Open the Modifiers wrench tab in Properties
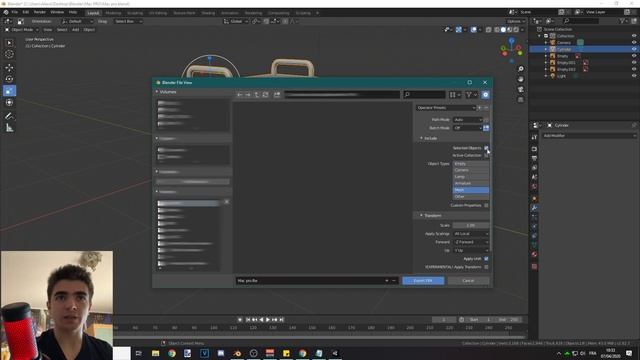The height and width of the screenshot is (360, 640). [534, 208]
